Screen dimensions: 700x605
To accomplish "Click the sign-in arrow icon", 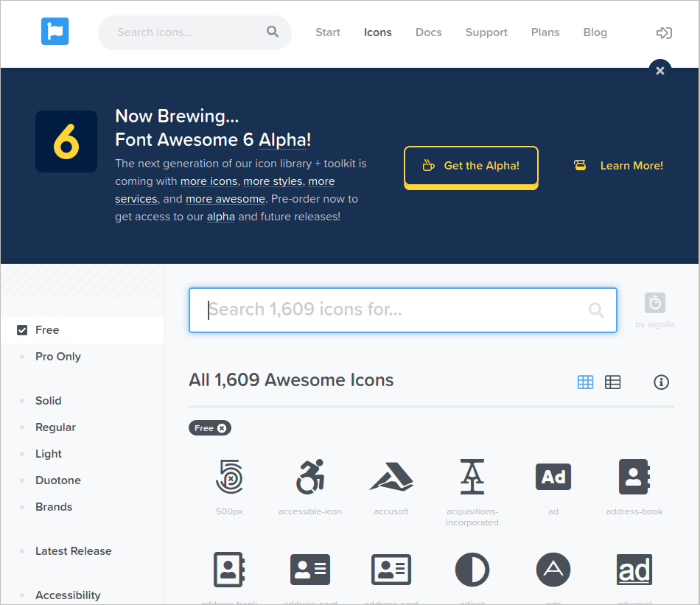I will [664, 32].
